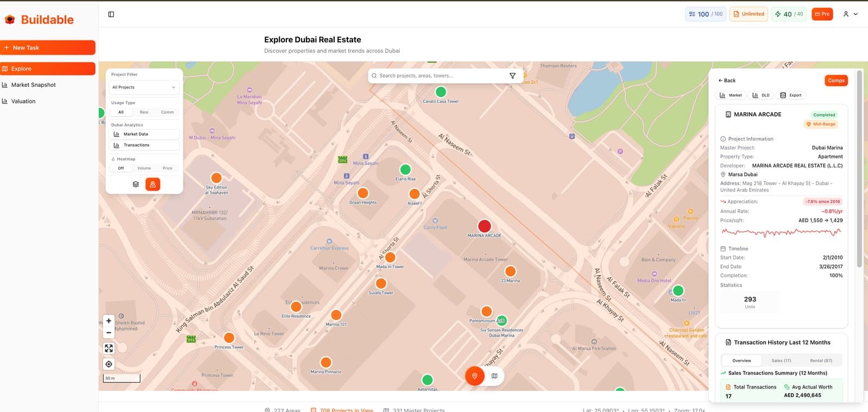Click the Marina 101 marker
The image size is (868, 412).
pos(336,315)
